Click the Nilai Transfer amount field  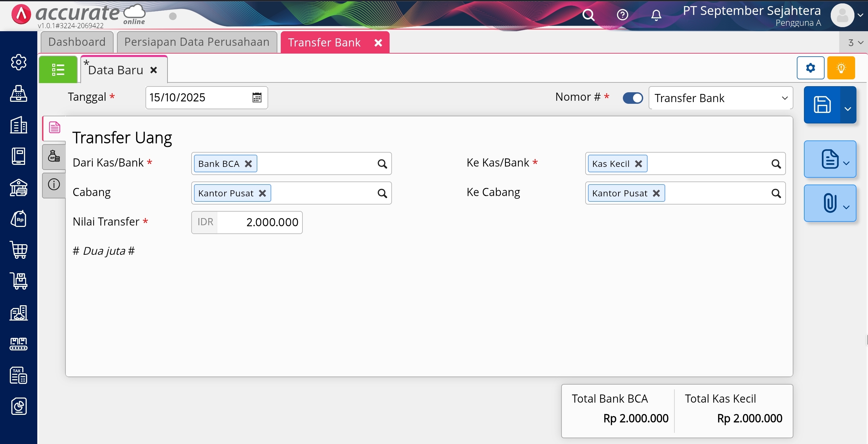259,223
